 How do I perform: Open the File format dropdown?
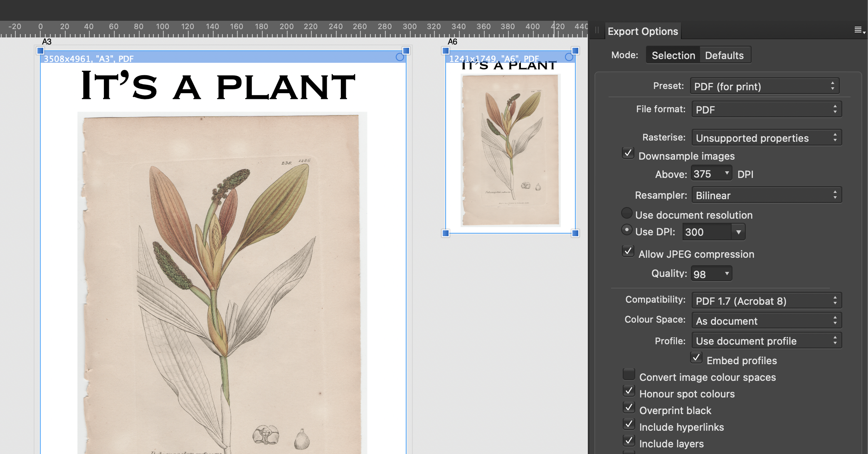(x=767, y=109)
